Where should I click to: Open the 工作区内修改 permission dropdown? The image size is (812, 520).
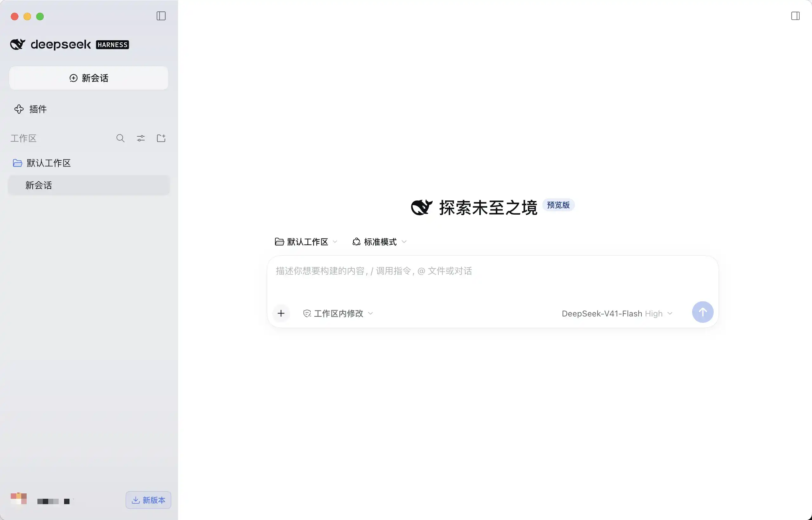click(338, 313)
